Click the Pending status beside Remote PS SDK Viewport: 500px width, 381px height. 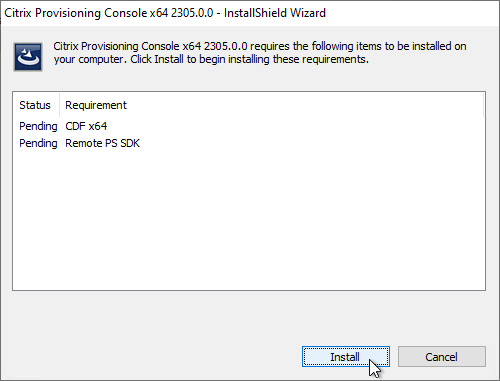(x=38, y=143)
